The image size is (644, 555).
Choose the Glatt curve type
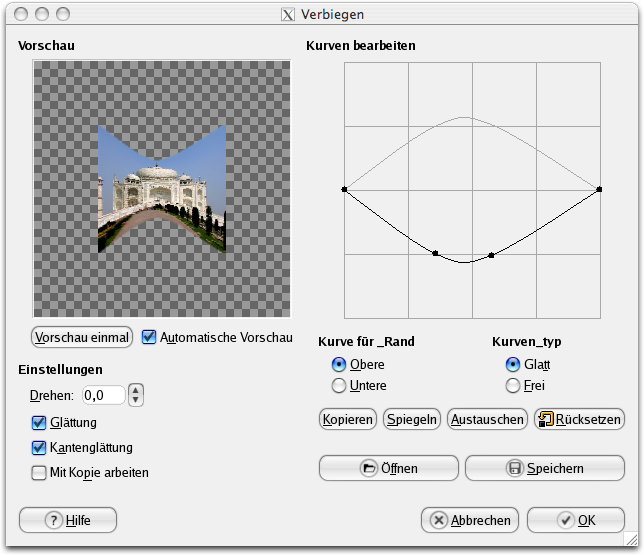click(514, 365)
